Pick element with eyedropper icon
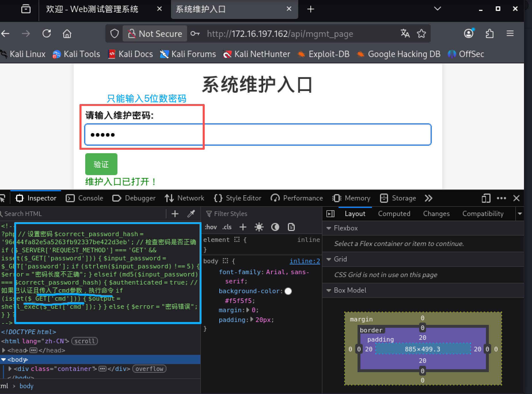The height and width of the screenshot is (394, 532). pos(191,214)
